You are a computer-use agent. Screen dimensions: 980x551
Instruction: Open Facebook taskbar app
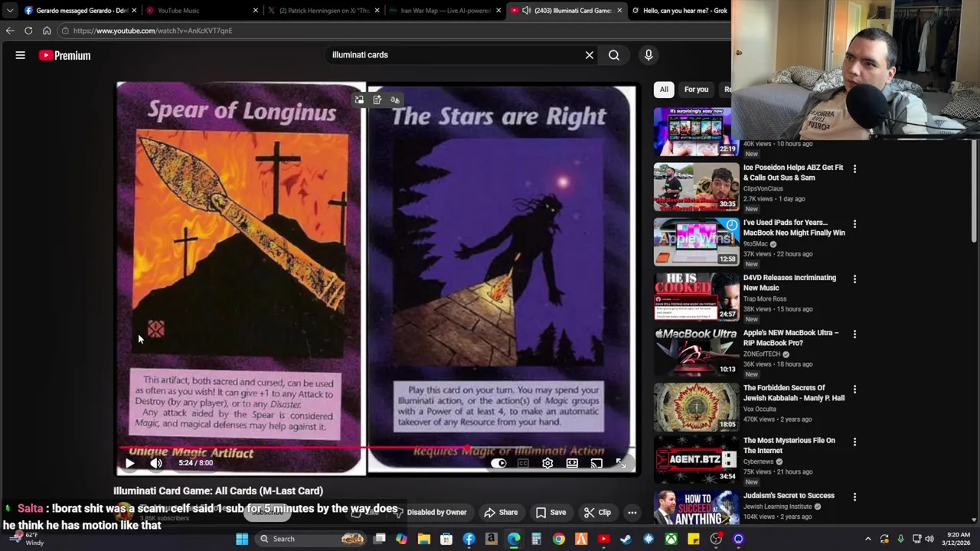469,539
